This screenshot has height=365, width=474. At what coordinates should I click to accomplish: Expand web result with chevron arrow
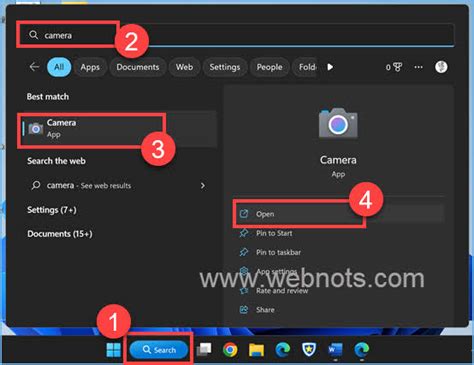(x=203, y=186)
